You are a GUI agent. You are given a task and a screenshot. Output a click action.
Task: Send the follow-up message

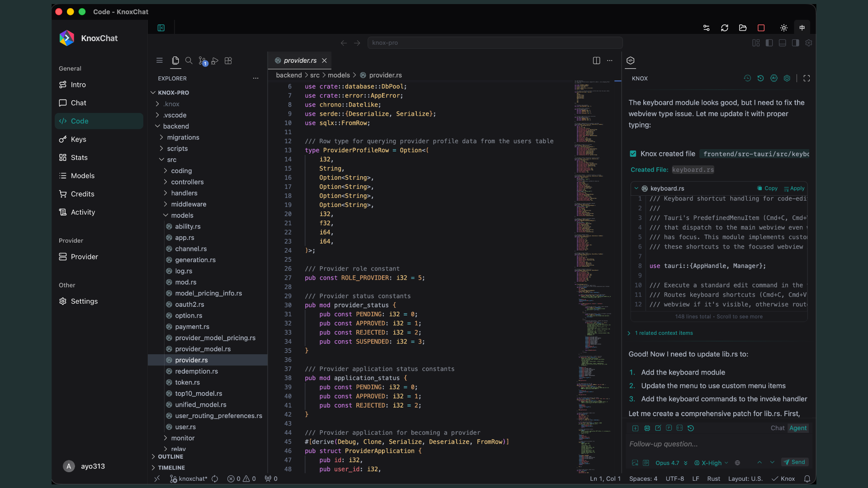click(x=795, y=462)
